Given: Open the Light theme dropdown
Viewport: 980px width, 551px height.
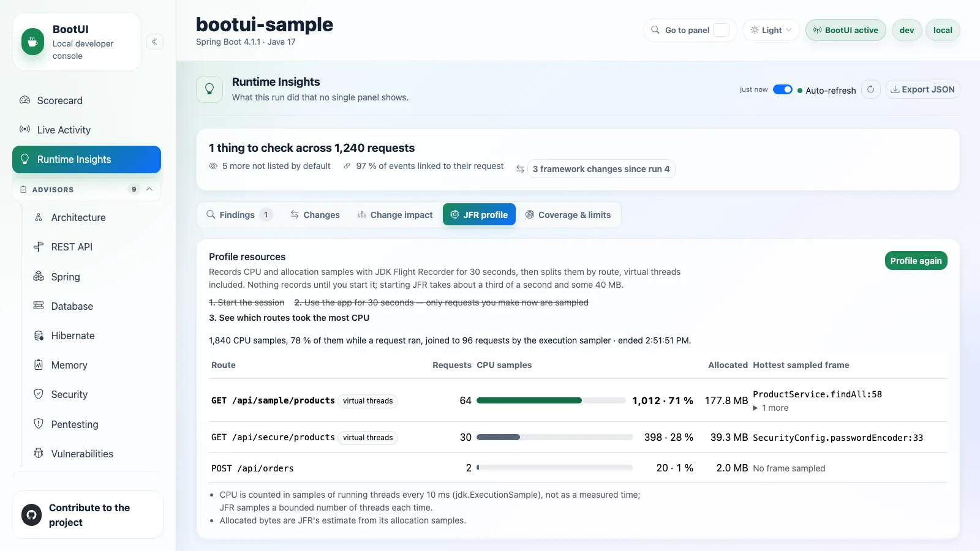Looking at the screenshot, I should [x=771, y=30].
